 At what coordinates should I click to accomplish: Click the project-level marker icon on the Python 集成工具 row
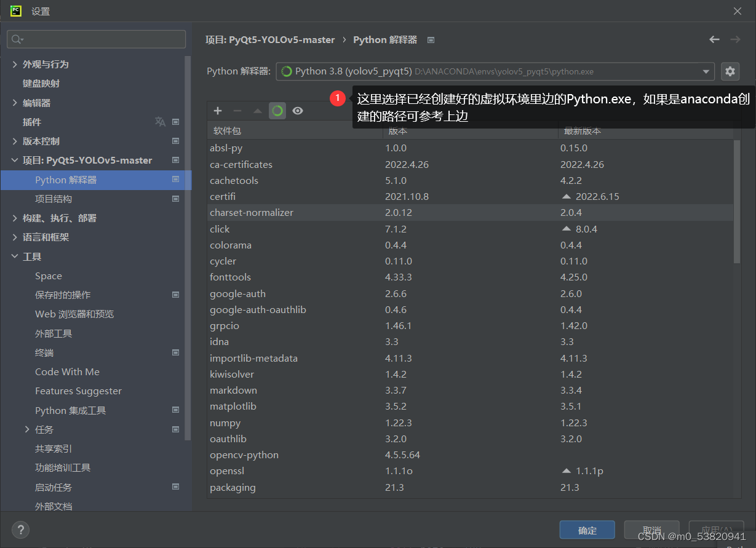coord(176,410)
